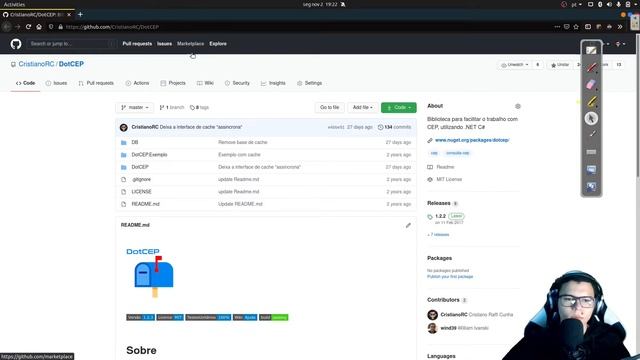This screenshot has width=640, height=360.
Task: Click the Go to file button
Action: (x=329, y=107)
